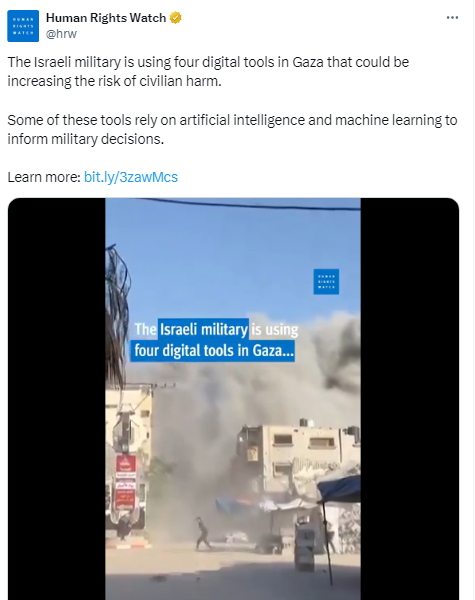Viewport: 475px width, 600px height.
Task: Open the @hrw handle link
Action: [61, 34]
